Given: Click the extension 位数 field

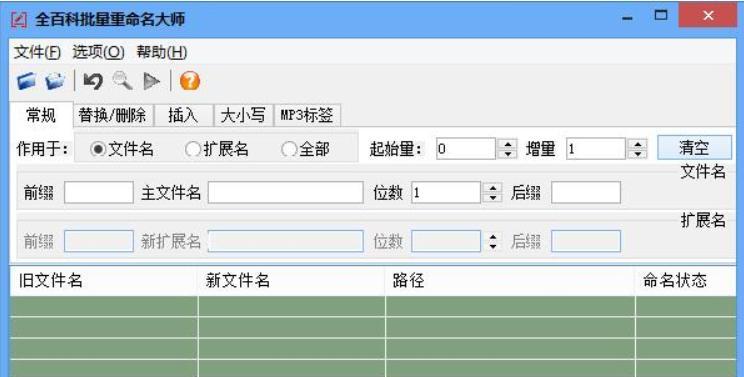Looking at the screenshot, I should [x=446, y=241].
